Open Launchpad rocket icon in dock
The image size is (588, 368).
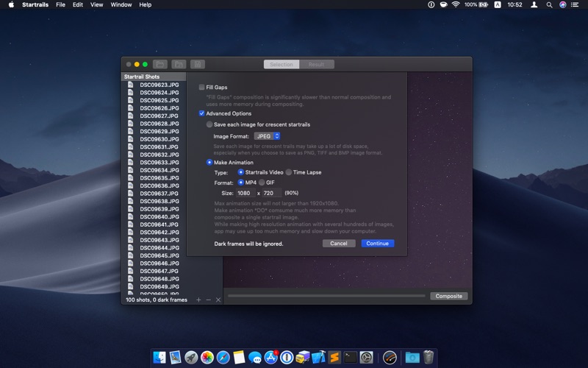coord(191,357)
